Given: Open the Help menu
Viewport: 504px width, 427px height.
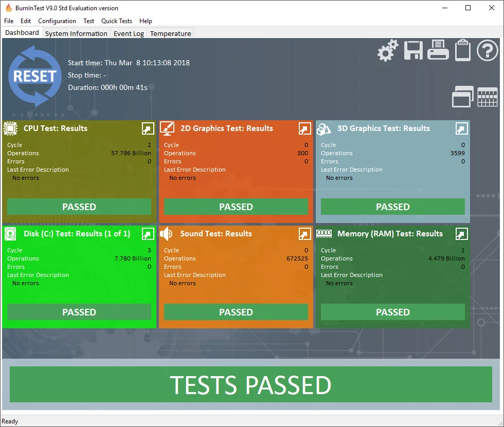Looking at the screenshot, I should 146,21.
